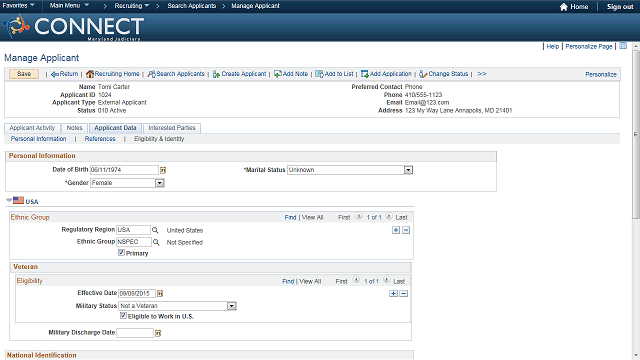Click the vertical scrollbar thumb
This screenshot has height=360, width=640.
click(x=636, y=135)
